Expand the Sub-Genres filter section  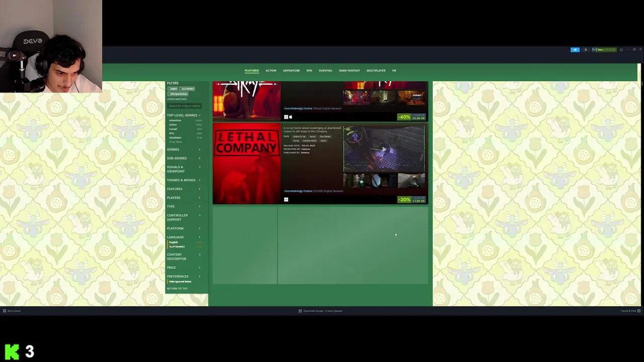point(184,158)
